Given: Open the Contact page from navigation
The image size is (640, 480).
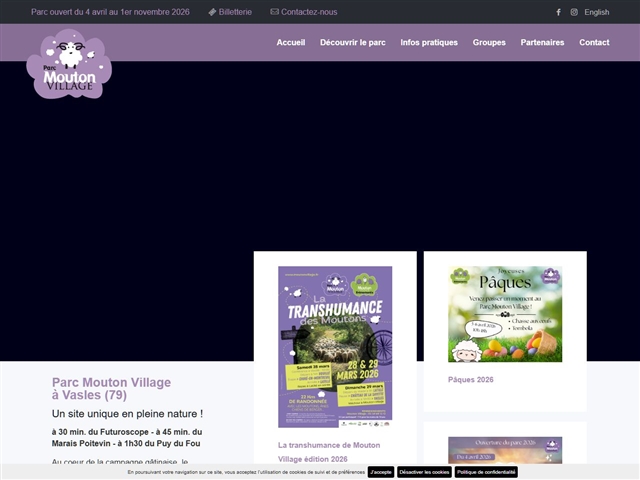Looking at the screenshot, I should point(594,42).
